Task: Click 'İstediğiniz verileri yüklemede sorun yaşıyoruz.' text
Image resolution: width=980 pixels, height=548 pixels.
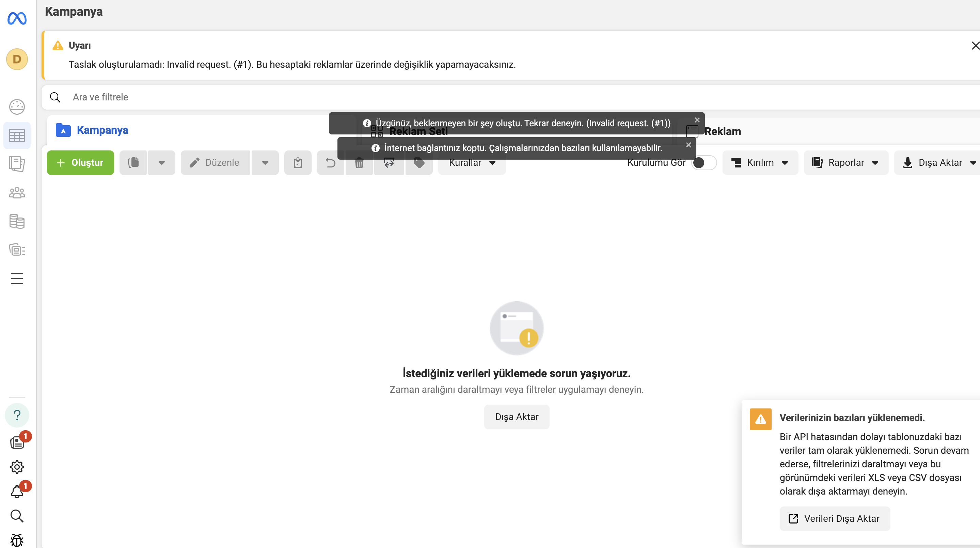Action: click(x=517, y=373)
